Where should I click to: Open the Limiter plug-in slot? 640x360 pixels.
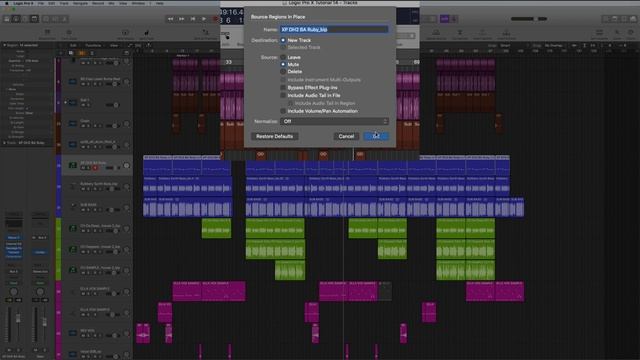click(40, 252)
